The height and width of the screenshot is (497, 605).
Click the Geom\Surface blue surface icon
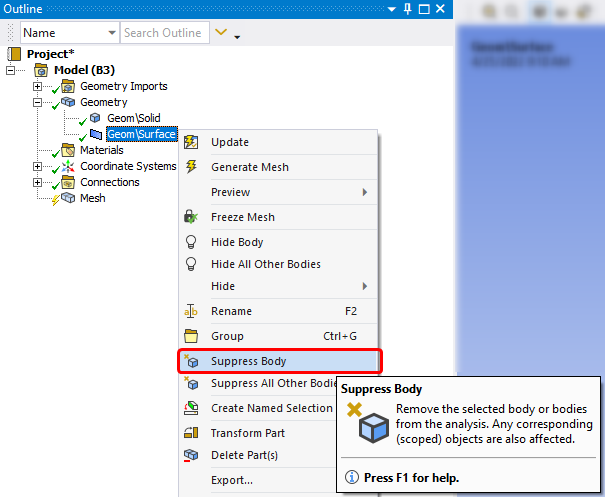point(96,134)
